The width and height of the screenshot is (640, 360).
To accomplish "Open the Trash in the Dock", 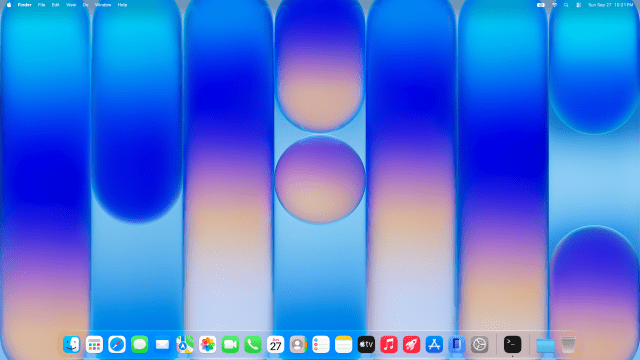I will [568, 344].
